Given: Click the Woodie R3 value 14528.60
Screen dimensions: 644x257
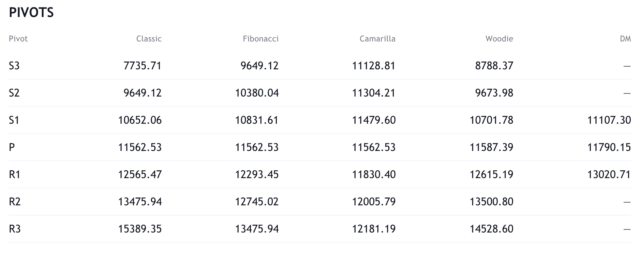Looking at the screenshot, I should click(491, 229).
